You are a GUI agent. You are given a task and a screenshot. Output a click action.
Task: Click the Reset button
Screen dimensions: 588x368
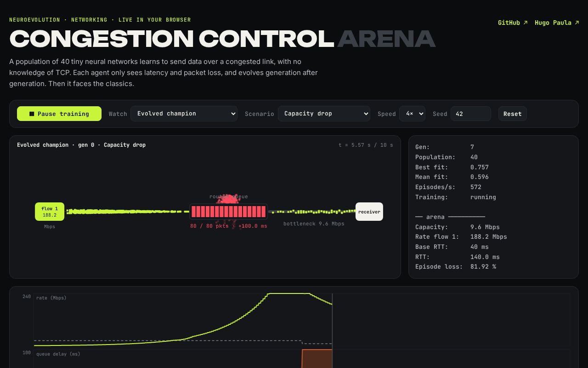tap(513, 114)
